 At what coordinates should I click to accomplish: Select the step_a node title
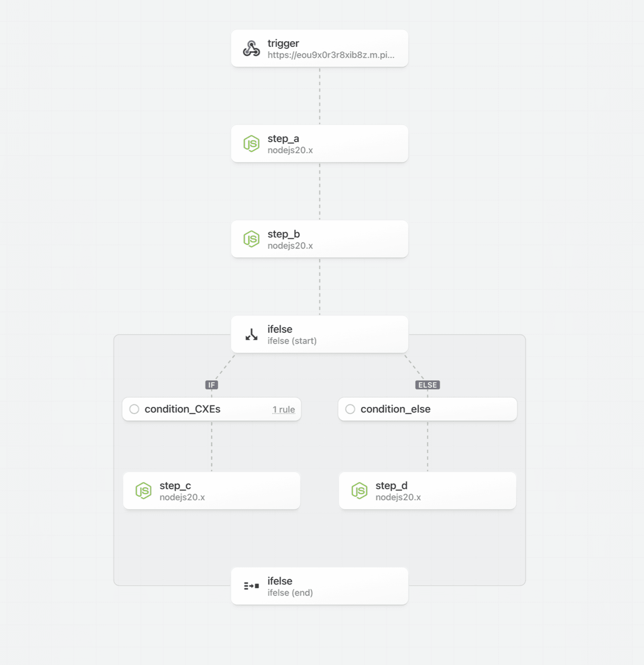click(283, 138)
